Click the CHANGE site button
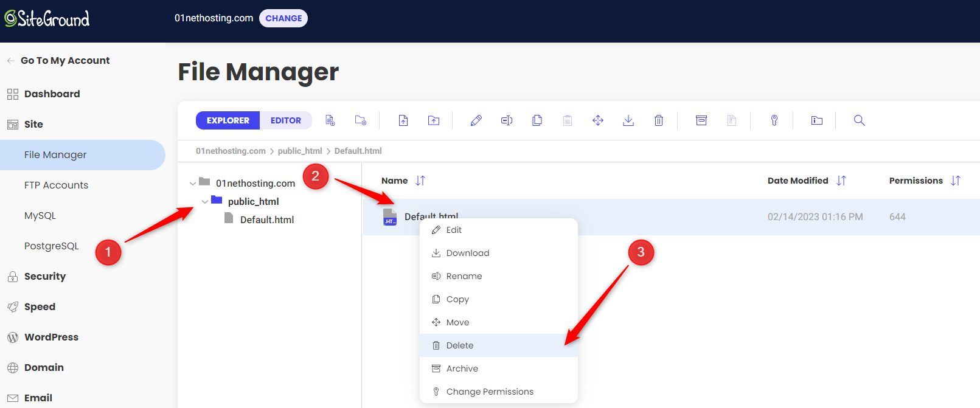The width and height of the screenshot is (980, 408). point(283,18)
